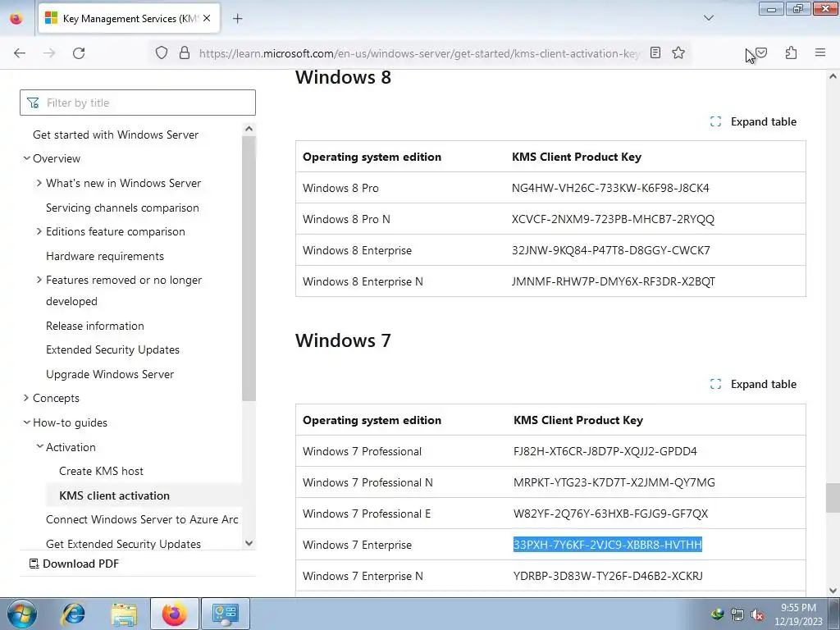Click Download PDF link

point(74,564)
